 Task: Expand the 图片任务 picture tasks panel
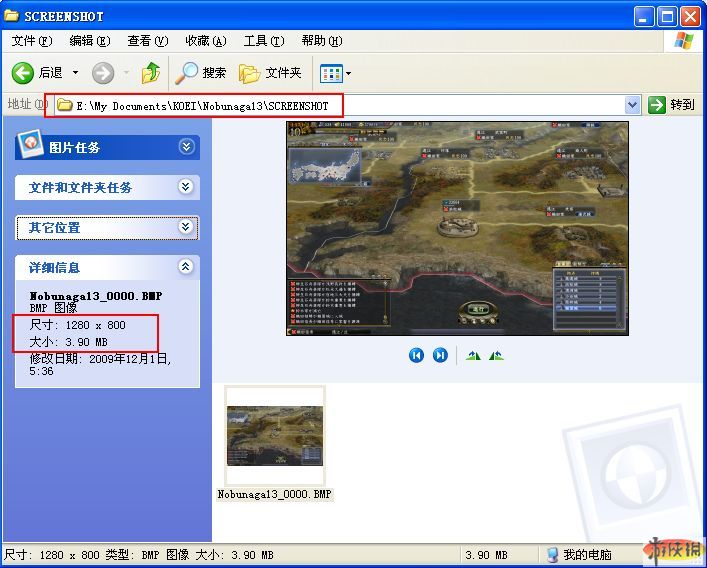point(186,147)
